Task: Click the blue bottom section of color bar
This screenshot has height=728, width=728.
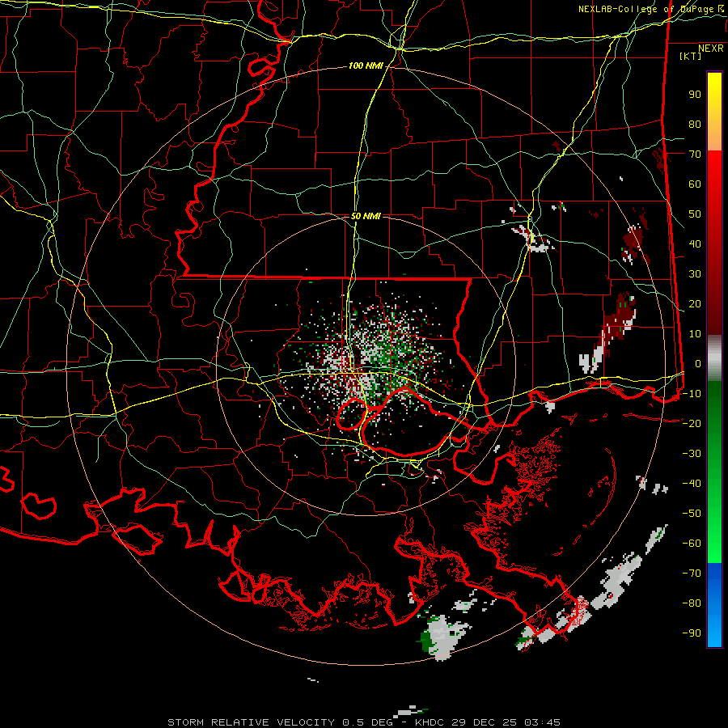Action: [714, 604]
